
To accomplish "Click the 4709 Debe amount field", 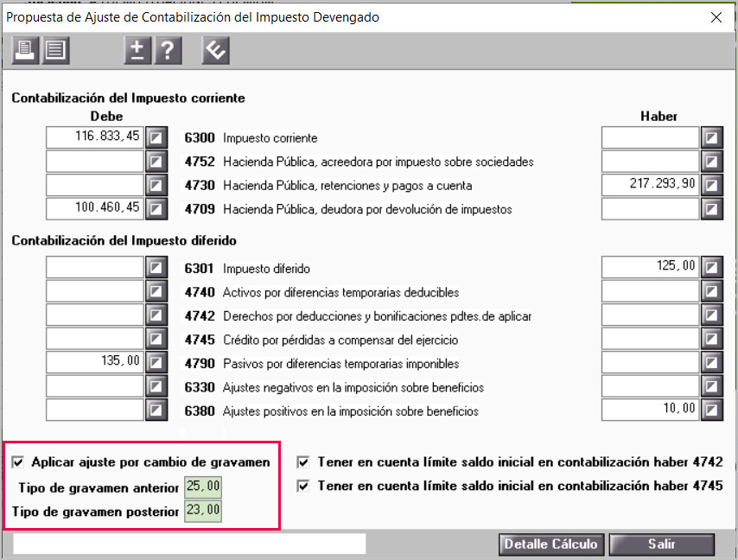I will 94,208.
